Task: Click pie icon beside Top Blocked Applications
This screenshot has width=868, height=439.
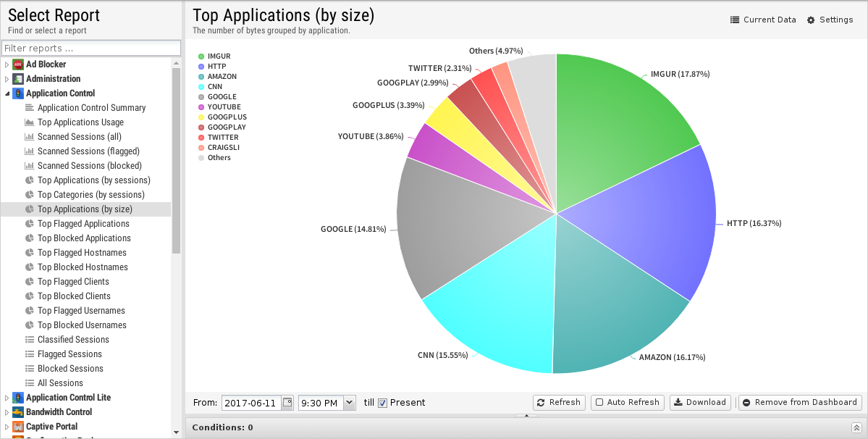Action: pyautogui.click(x=30, y=238)
